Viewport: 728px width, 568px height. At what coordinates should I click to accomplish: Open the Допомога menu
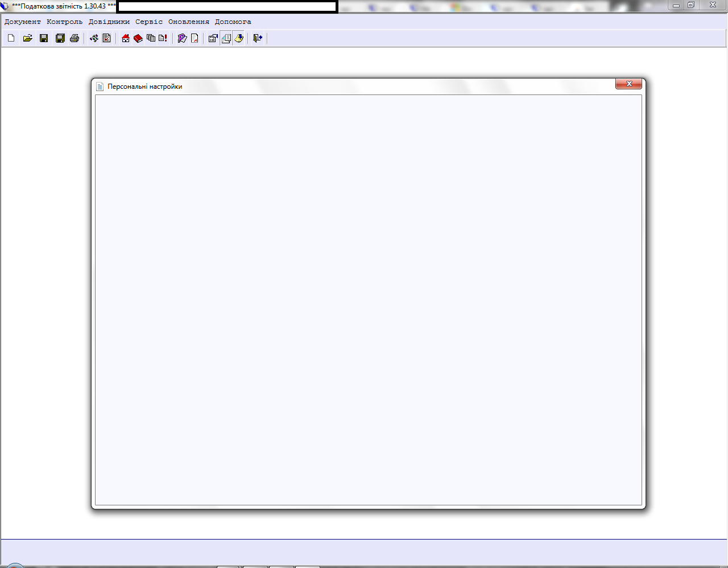tap(233, 22)
